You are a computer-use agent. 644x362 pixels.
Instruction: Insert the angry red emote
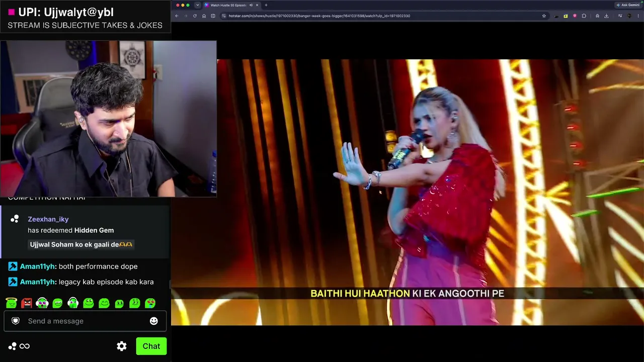coord(27,303)
